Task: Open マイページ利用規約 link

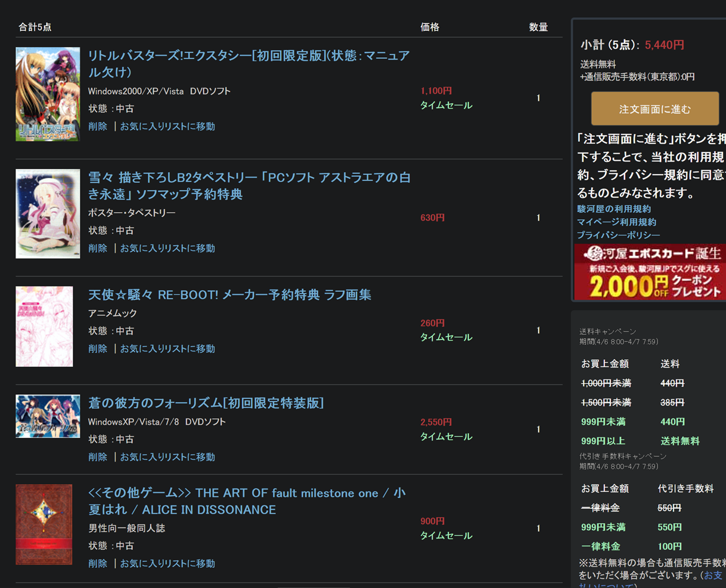Action: pyautogui.click(x=616, y=222)
